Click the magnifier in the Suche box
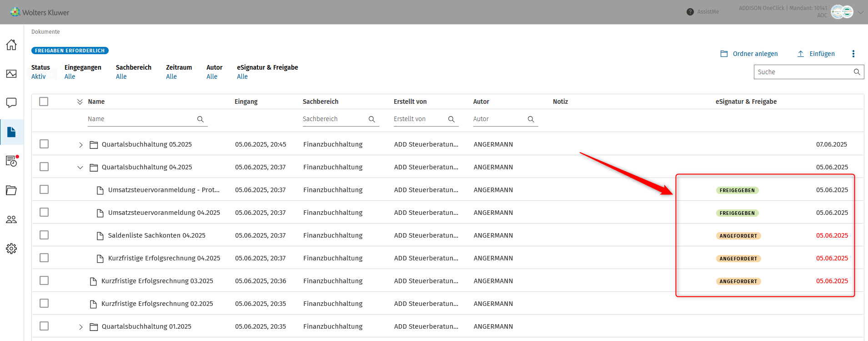Image resolution: width=868 pixels, height=341 pixels. [857, 72]
